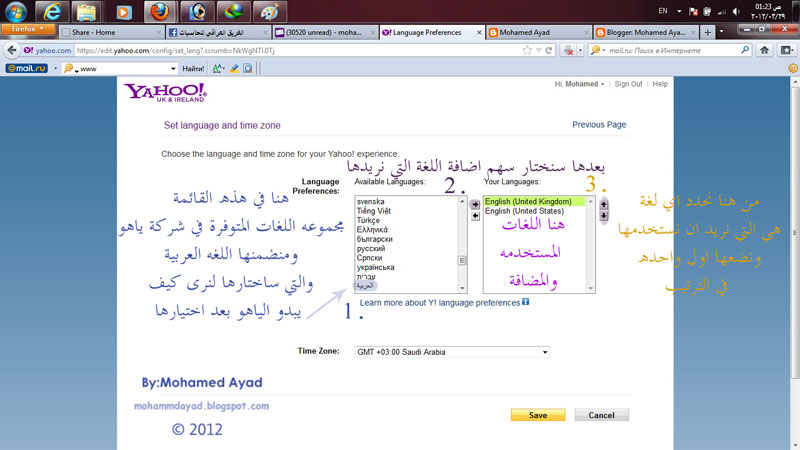Image resolution: width=800 pixels, height=450 pixels.
Task: Open Windows Explorer folder in taskbar
Action: pos(87,12)
